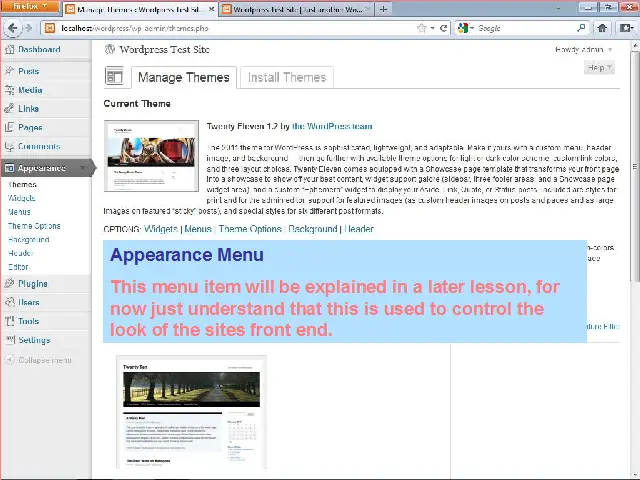
Task: Click Widgets link in theme OPTIONS
Action: coord(161,229)
